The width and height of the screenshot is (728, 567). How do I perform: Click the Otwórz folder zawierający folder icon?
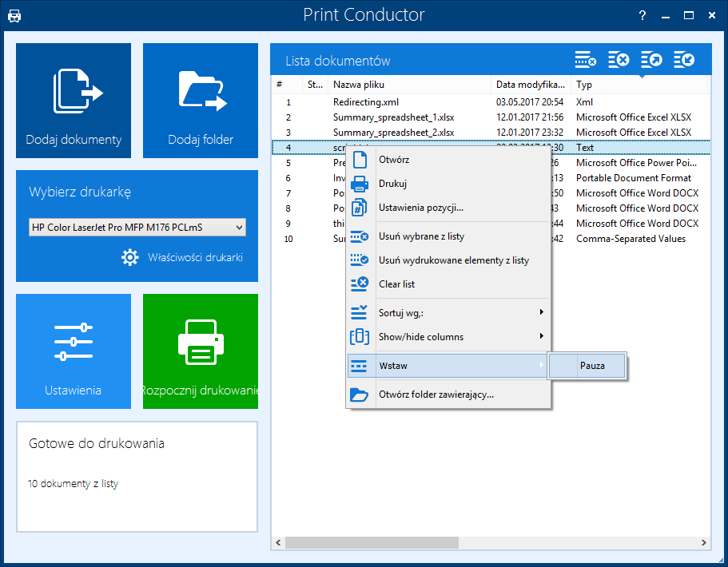point(360,395)
